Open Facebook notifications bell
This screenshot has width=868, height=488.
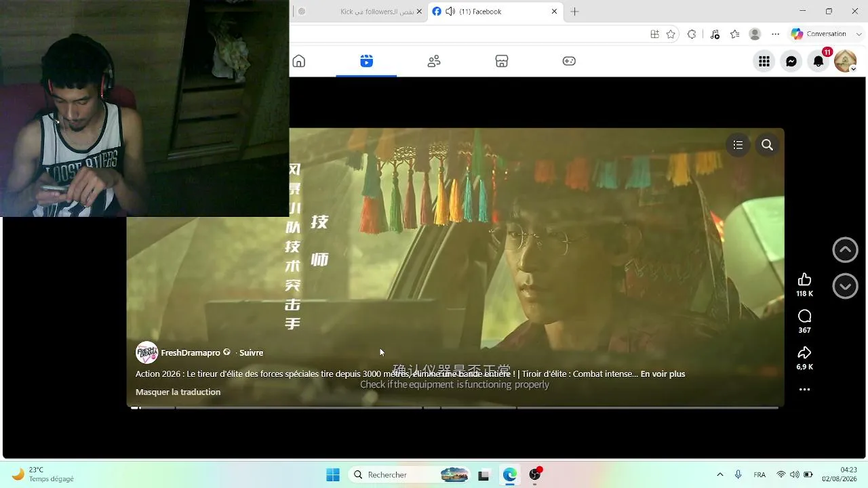pyautogui.click(x=818, y=62)
